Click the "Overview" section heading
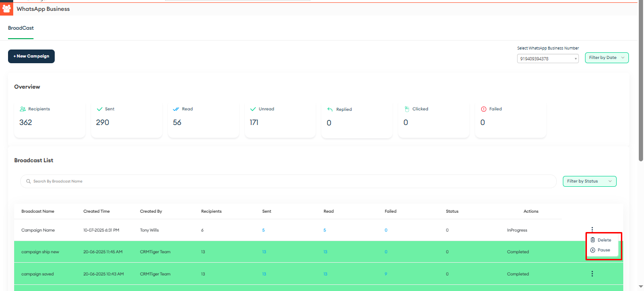The height and width of the screenshot is (291, 644). (x=27, y=87)
